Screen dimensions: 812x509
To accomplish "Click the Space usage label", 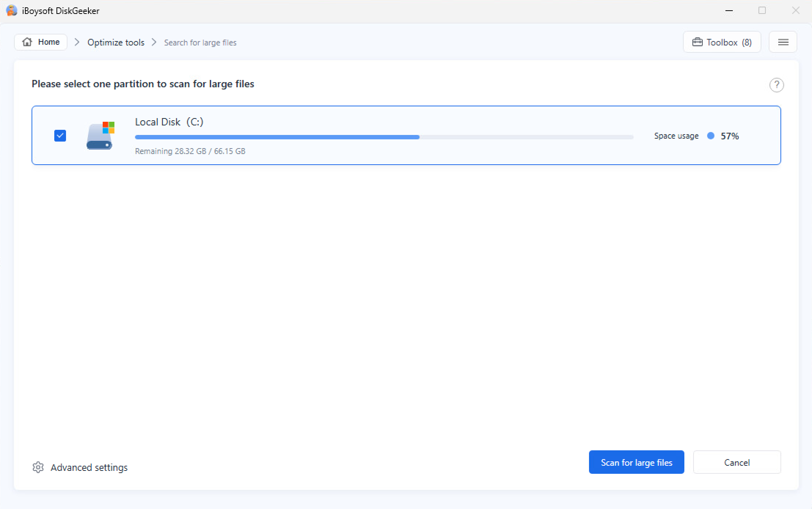I will (x=676, y=136).
